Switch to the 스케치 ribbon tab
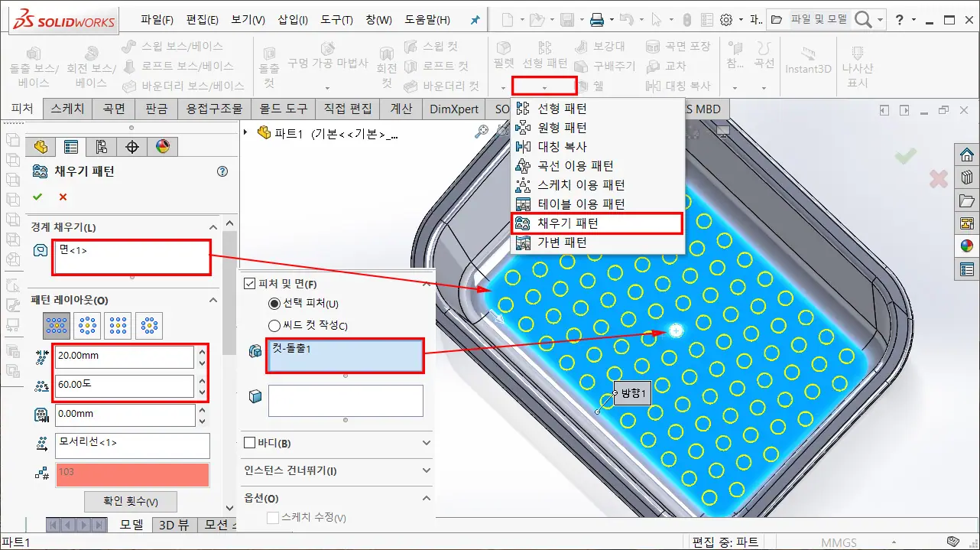This screenshot has width=980, height=550. pyautogui.click(x=67, y=109)
